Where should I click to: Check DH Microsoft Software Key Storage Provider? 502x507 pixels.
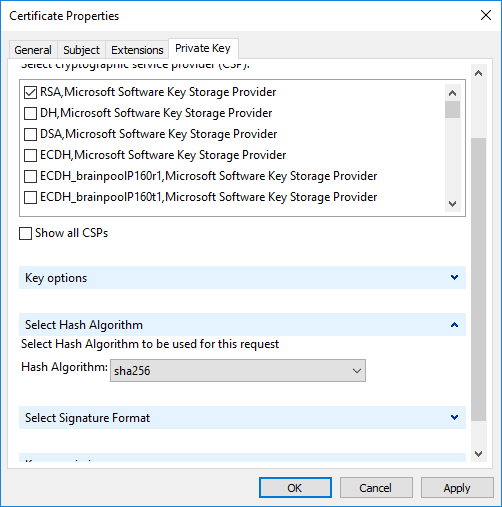pyautogui.click(x=30, y=113)
